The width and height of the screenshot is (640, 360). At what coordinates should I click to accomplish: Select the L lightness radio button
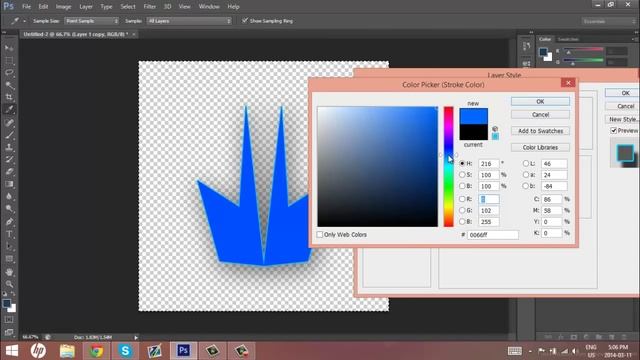point(526,163)
